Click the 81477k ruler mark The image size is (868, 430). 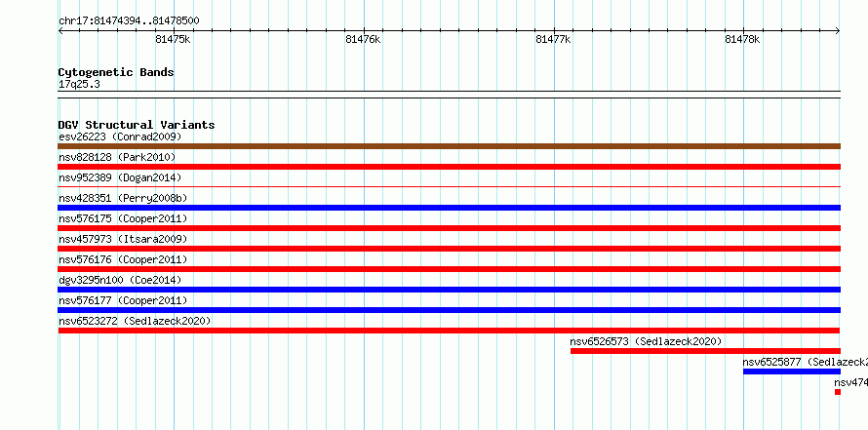(x=553, y=39)
